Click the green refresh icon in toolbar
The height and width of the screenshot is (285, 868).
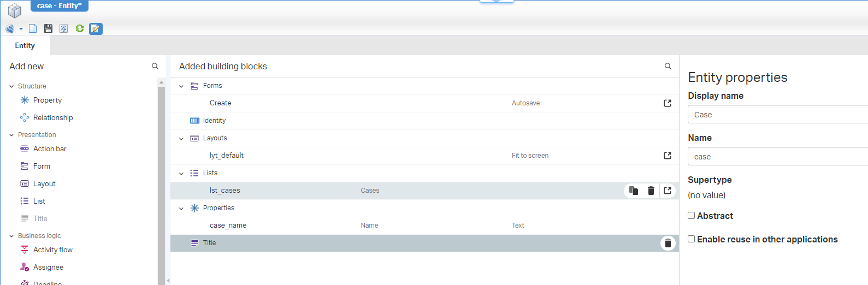pyautogui.click(x=80, y=29)
